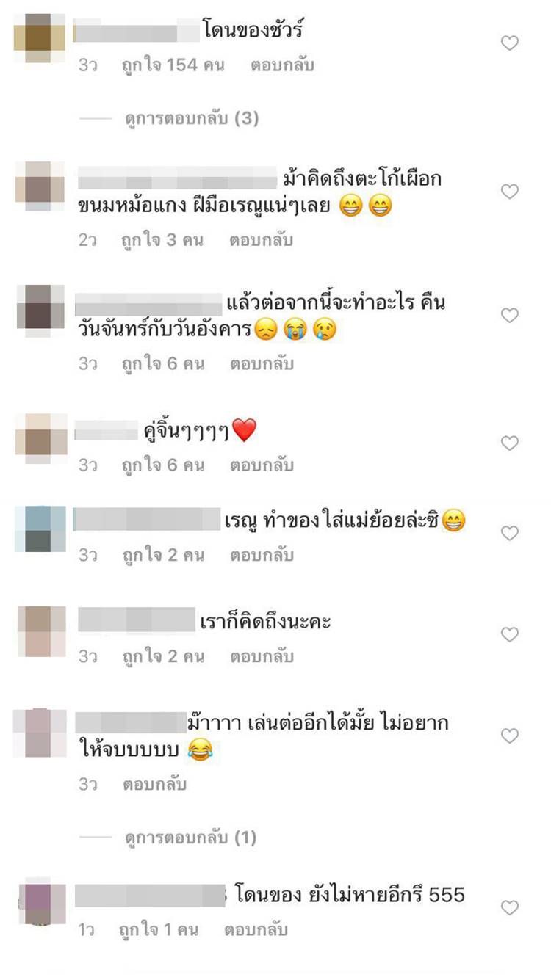Viewport: 551px width, 980px height.
Task: Reply to the 'คู่จิ้นๆๆๆๆ' comment
Action: click(262, 465)
